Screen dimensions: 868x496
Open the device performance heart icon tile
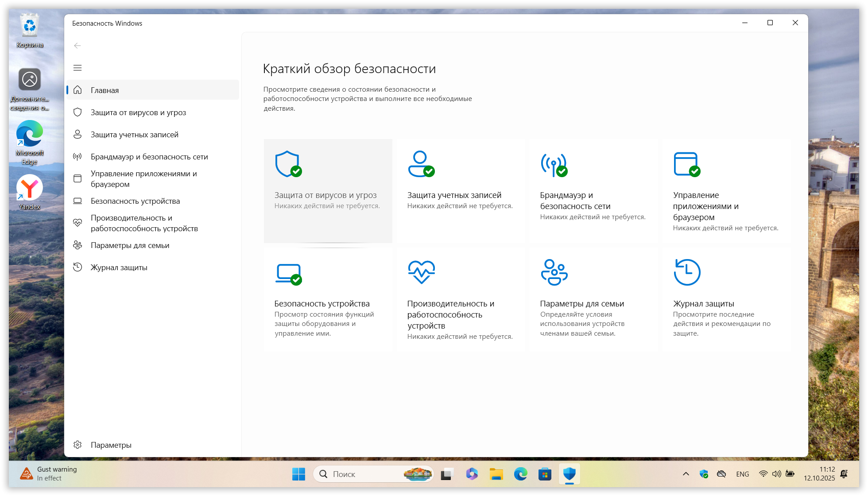461,299
